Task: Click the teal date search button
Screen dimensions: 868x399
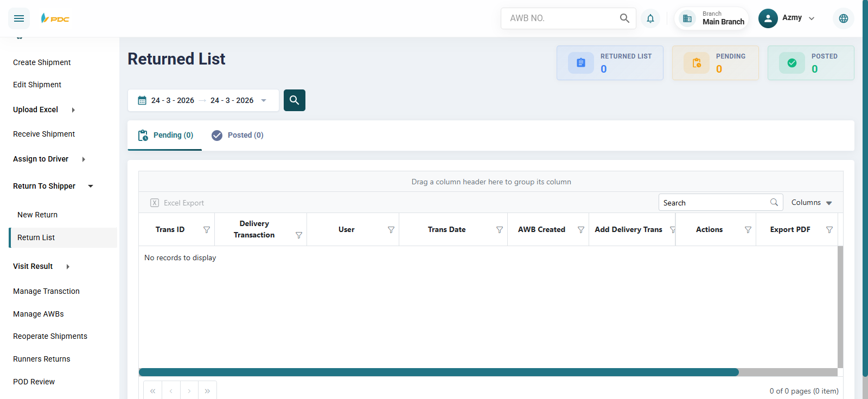Action: tap(294, 100)
